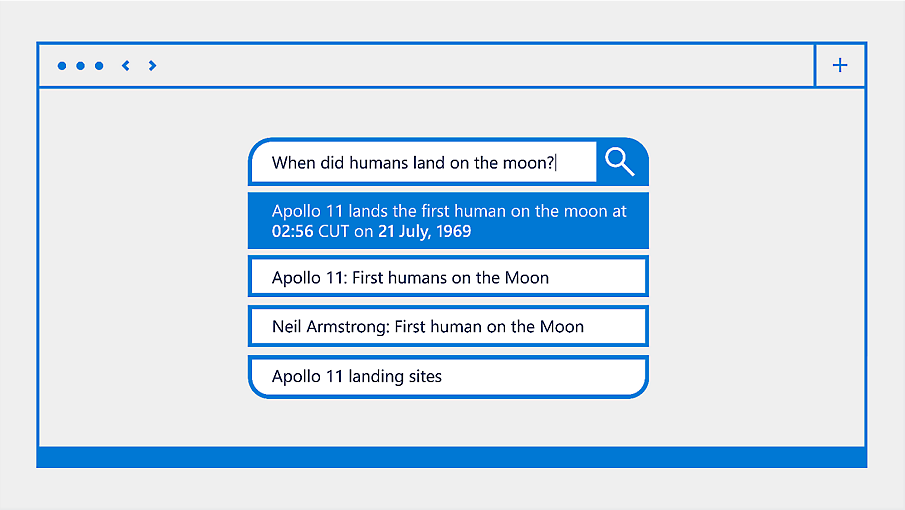Click the word "Moon" in the Neil Armstrong suggestion
Image resolution: width=905 pixels, height=510 pixels.
[x=562, y=326]
